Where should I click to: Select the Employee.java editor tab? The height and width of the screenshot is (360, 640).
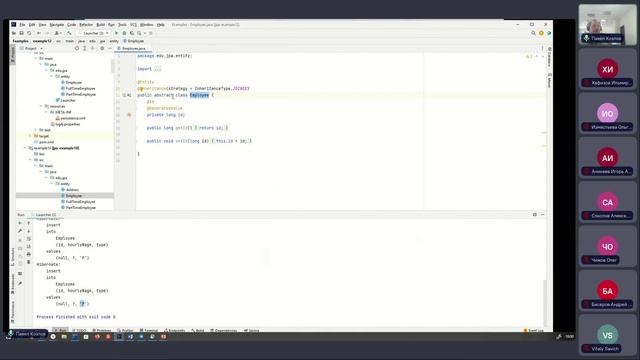click(133, 48)
